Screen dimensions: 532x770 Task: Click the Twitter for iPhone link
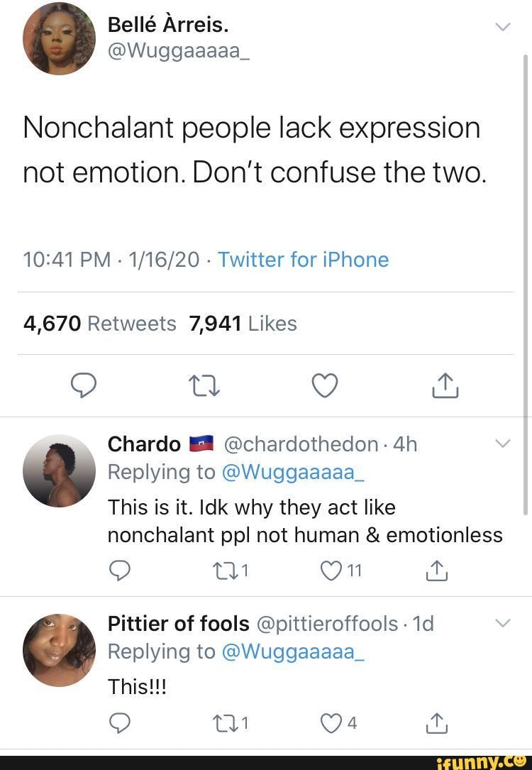point(304,260)
